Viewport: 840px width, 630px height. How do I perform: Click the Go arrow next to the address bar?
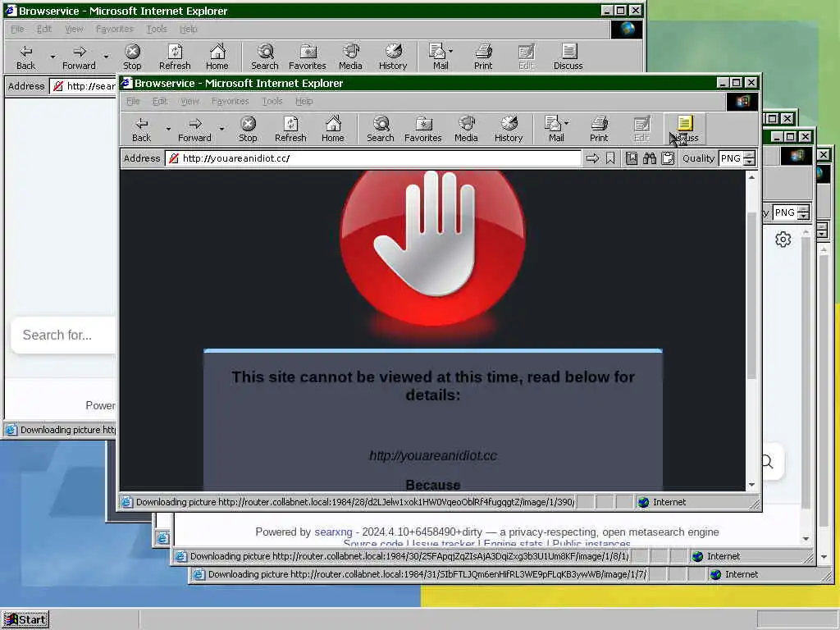592,158
